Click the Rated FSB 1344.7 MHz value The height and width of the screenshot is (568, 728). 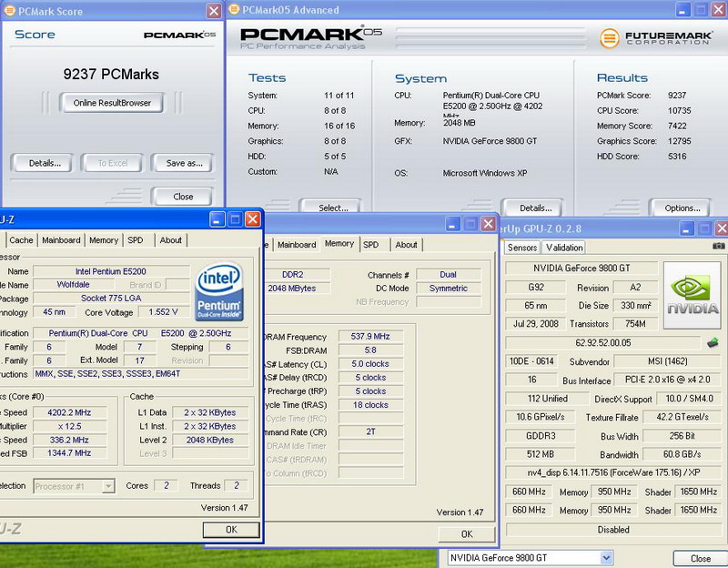click(69, 453)
